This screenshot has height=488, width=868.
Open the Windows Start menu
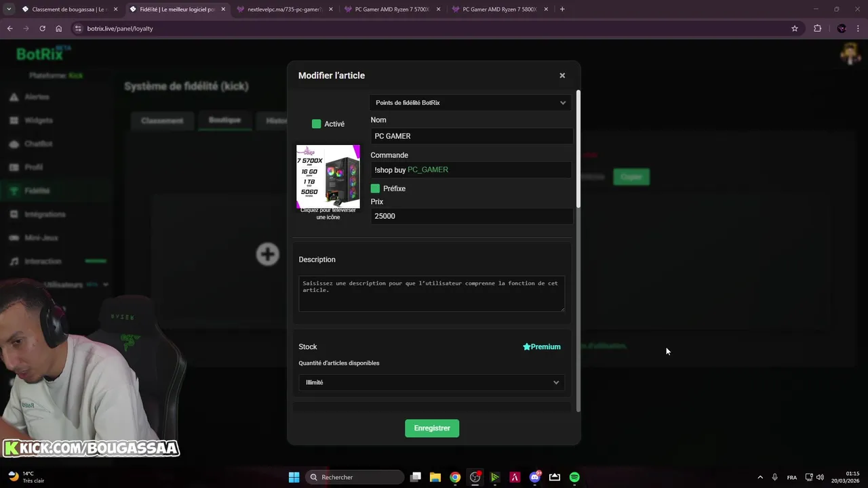pos(294,477)
